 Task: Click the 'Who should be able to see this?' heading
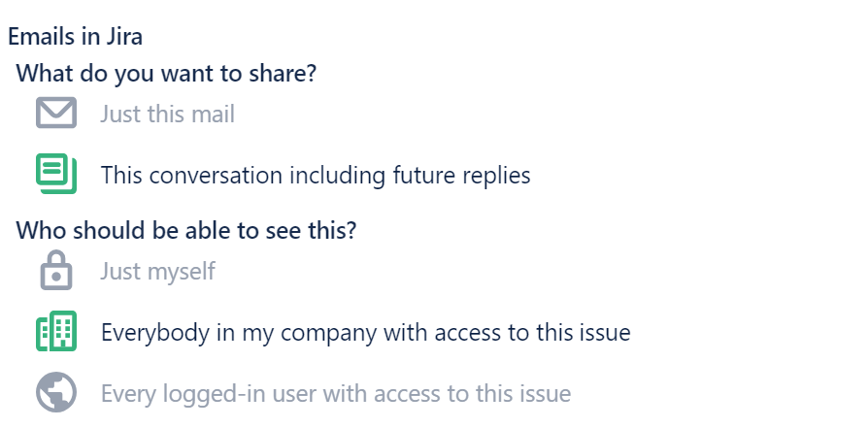[186, 230]
